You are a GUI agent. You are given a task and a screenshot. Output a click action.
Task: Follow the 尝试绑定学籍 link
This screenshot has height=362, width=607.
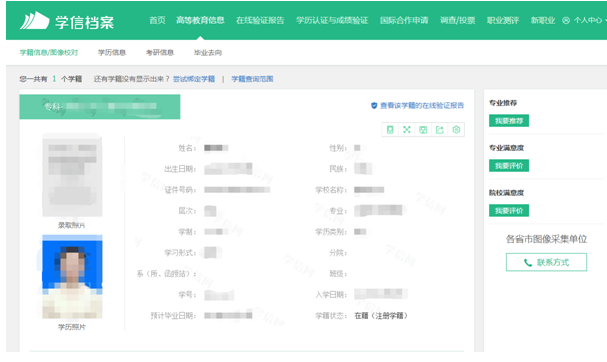(194, 79)
